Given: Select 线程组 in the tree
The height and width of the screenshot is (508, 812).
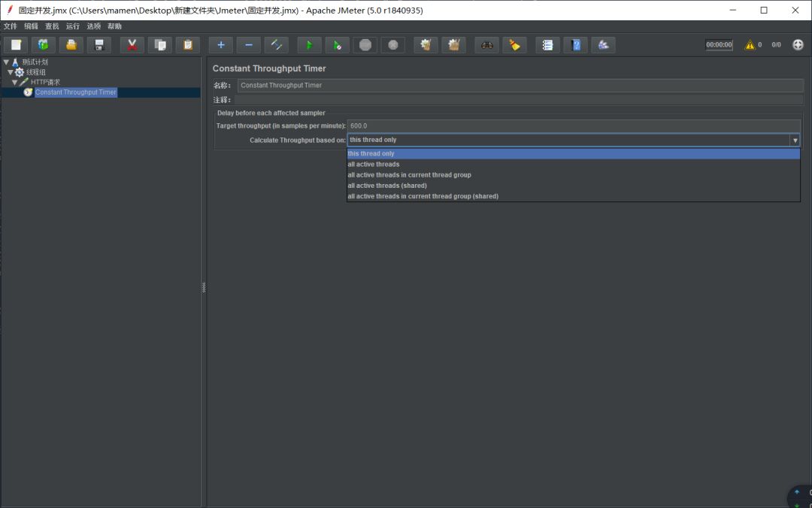Looking at the screenshot, I should click(x=36, y=72).
